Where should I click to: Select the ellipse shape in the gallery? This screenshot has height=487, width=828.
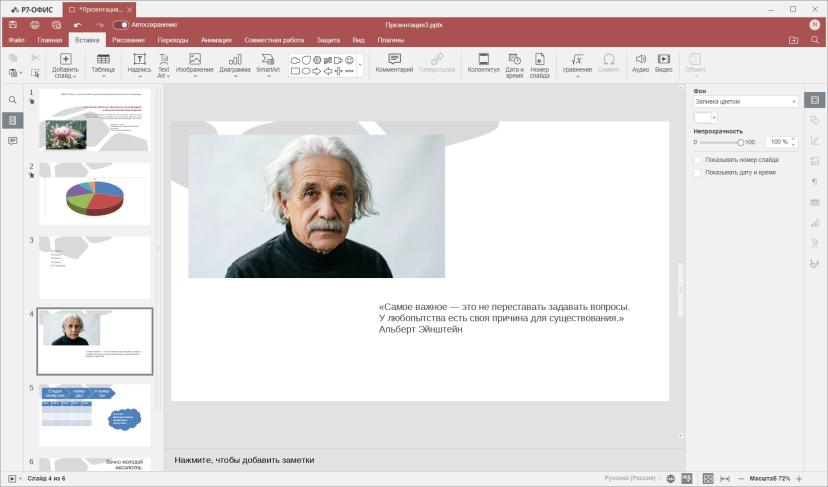[x=306, y=71]
